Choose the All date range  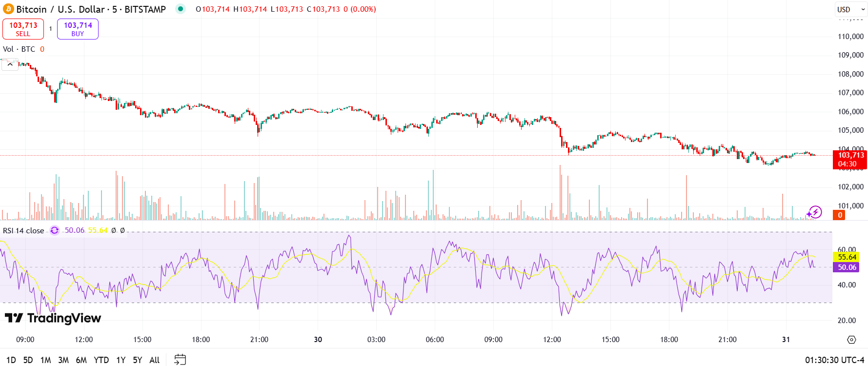(x=155, y=360)
